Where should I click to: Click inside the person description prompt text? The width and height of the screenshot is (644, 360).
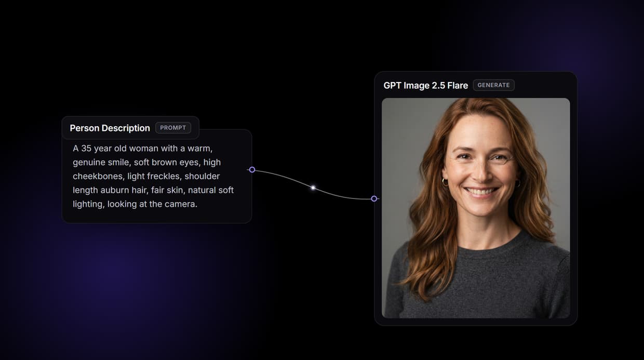click(153, 176)
